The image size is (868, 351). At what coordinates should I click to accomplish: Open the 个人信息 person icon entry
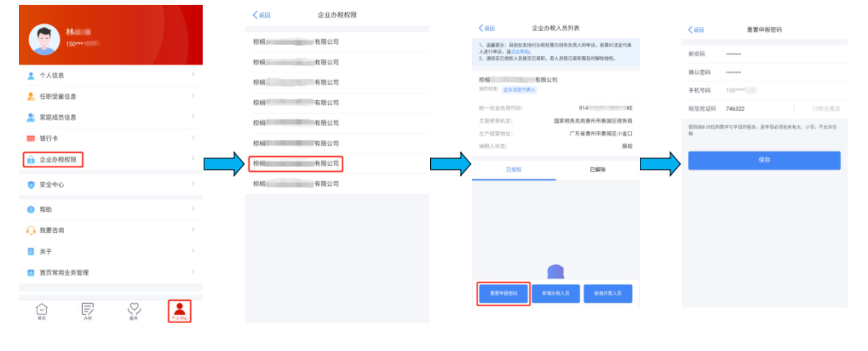pyautogui.click(x=31, y=75)
